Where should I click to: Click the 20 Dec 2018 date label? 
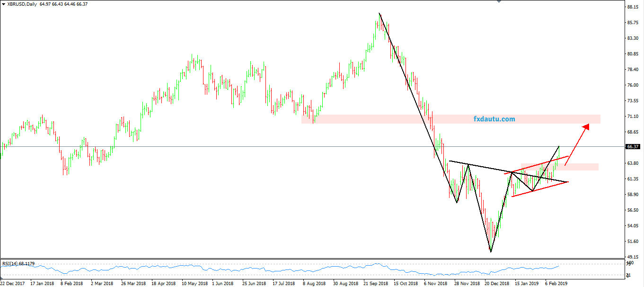[x=496, y=283]
